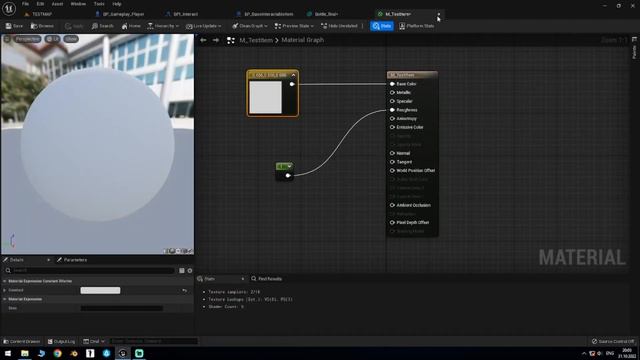
Task: Open the Edit menu
Action: click(40, 4)
